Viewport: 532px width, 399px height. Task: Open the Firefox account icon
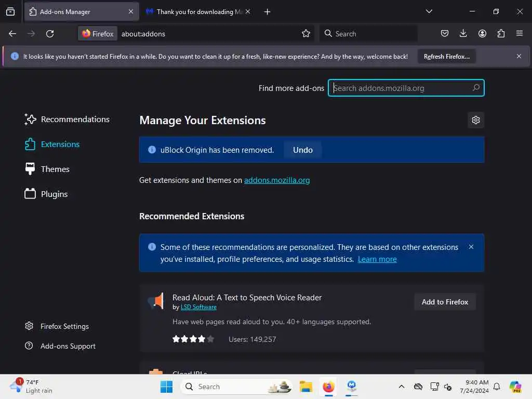(482, 34)
